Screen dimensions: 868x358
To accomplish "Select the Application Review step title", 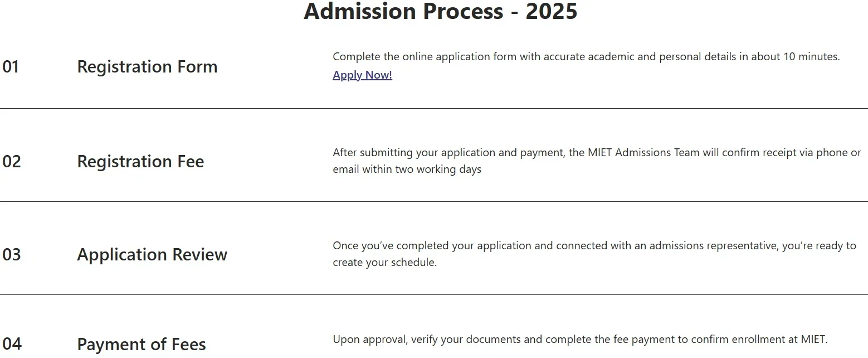I will 152,254.
